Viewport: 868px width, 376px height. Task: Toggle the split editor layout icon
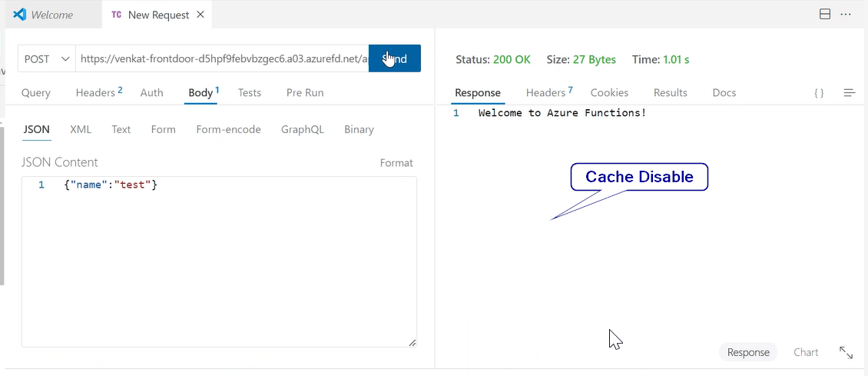(825, 15)
